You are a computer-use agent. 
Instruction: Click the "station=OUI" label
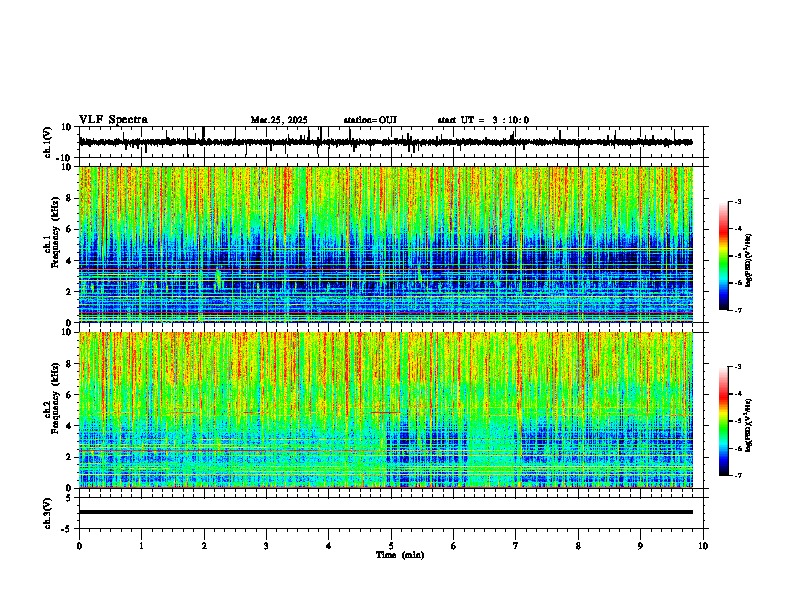(x=370, y=120)
